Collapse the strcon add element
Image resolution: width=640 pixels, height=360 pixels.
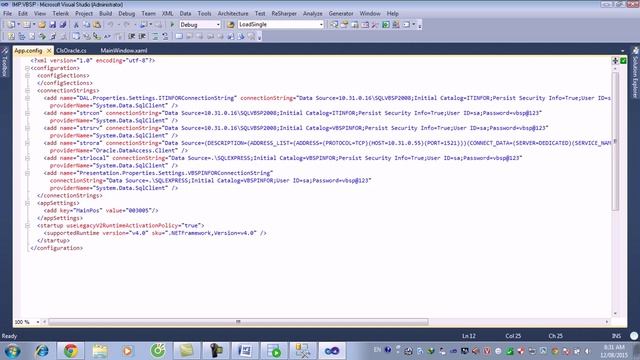[27, 113]
